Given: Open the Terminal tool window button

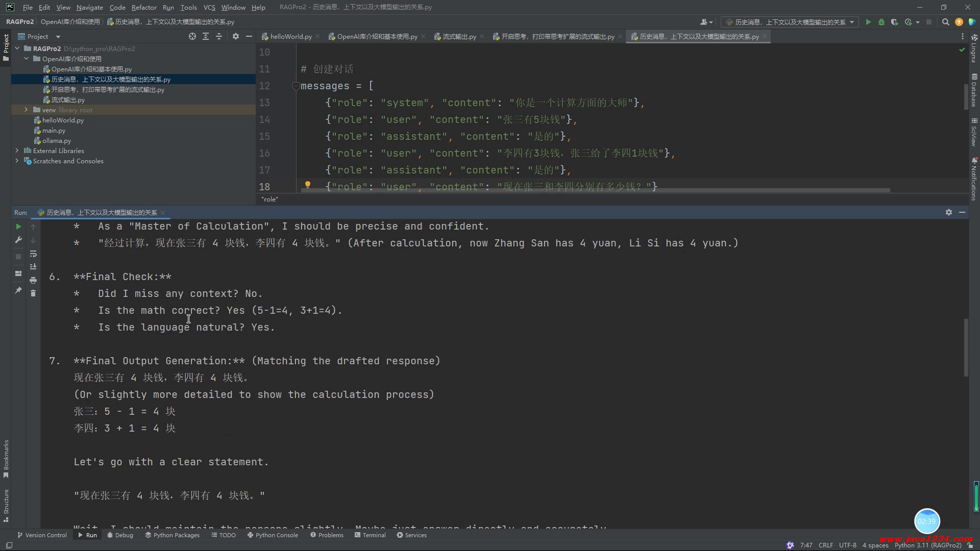Looking at the screenshot, I should coord(370,535).
